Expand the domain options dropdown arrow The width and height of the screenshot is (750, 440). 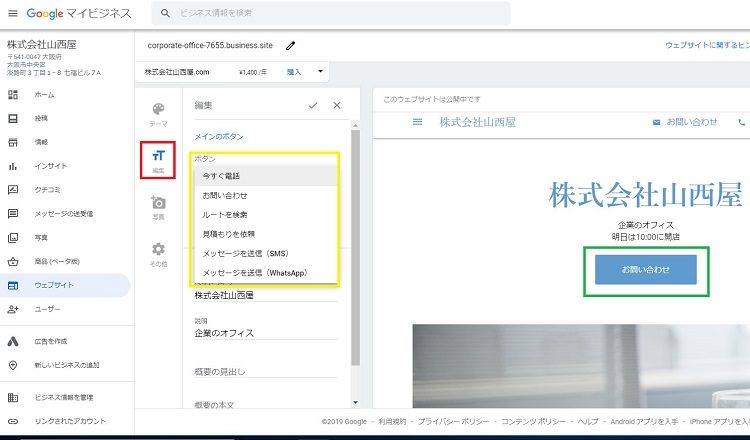coord(320,72)
